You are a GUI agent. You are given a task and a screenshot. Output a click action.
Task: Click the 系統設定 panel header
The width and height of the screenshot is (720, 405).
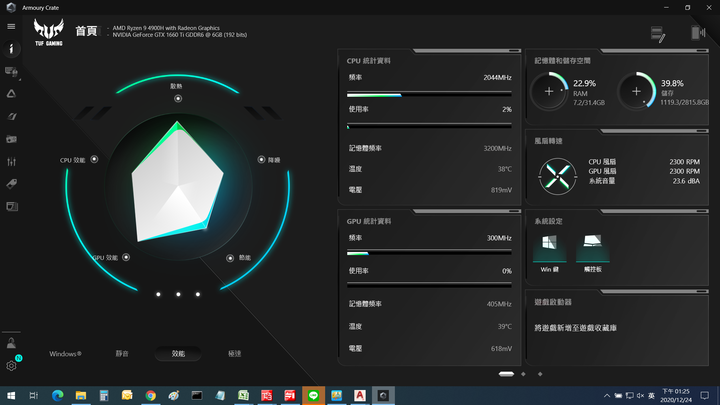(548, 221)
